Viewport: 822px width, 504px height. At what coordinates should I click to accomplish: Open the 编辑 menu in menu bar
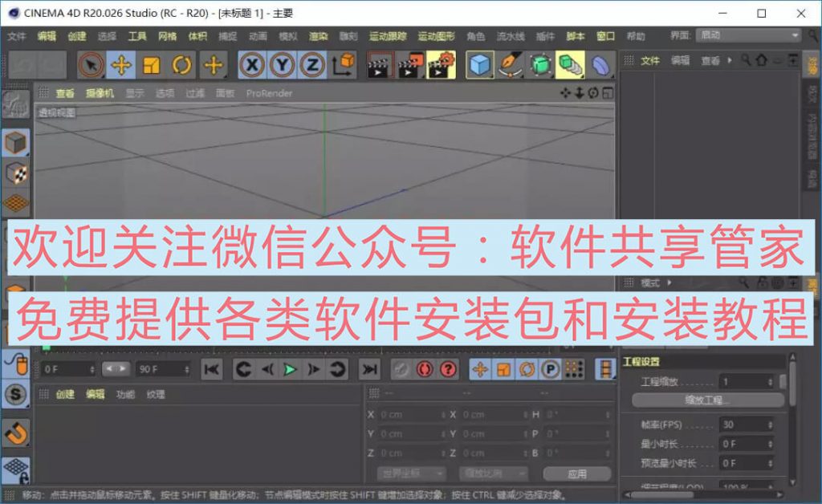point(47,36)
